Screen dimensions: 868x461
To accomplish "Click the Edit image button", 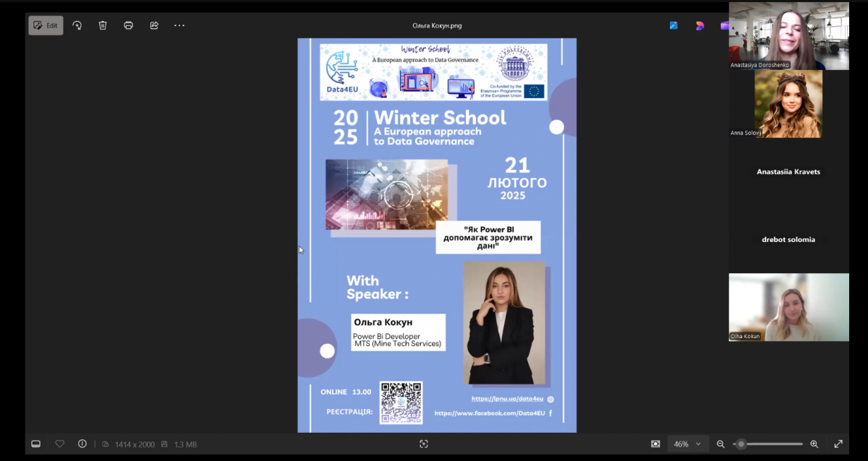I will [x=46, y=25].
